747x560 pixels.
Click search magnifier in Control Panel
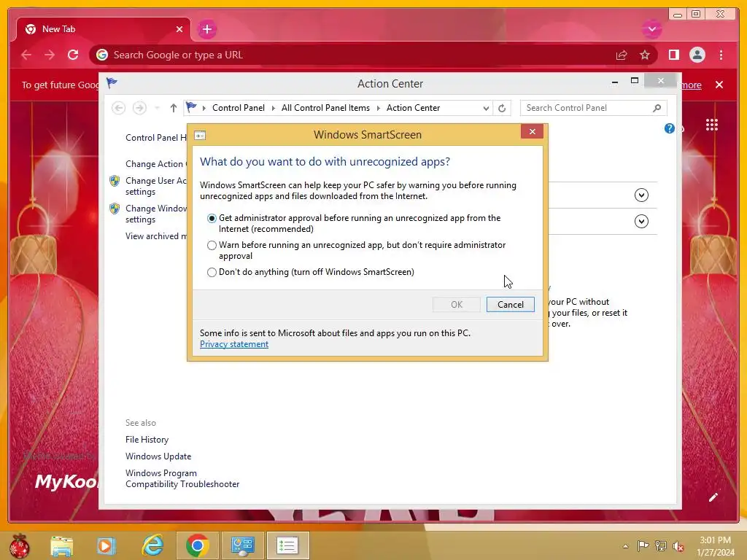tap(657, 108)
